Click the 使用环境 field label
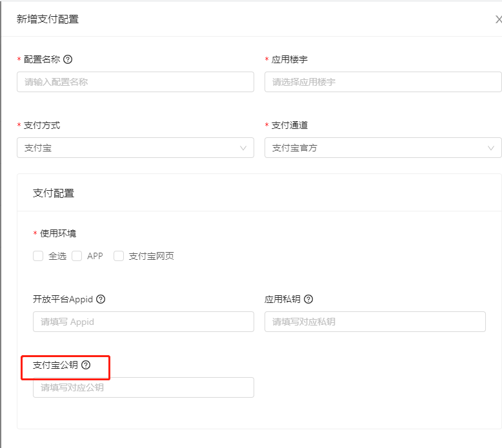This screenshot has width=502, height=448. click(x=58, y=233)
